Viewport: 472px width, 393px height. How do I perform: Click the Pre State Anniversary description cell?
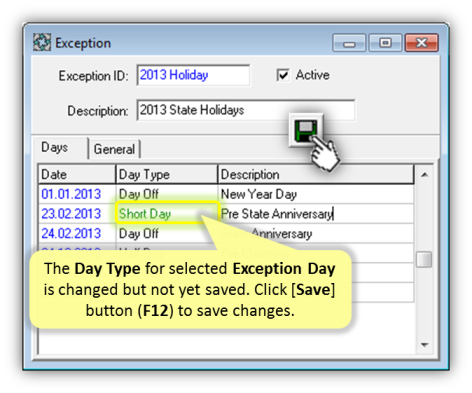click(x=316, y=214)
